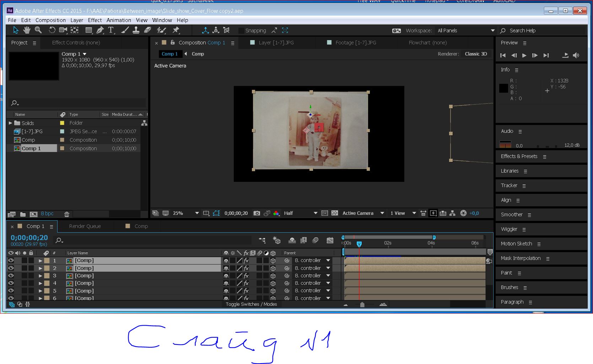593x364 pixels.
Task: Open the Effect menu
Action: click(x=95, y=20)
